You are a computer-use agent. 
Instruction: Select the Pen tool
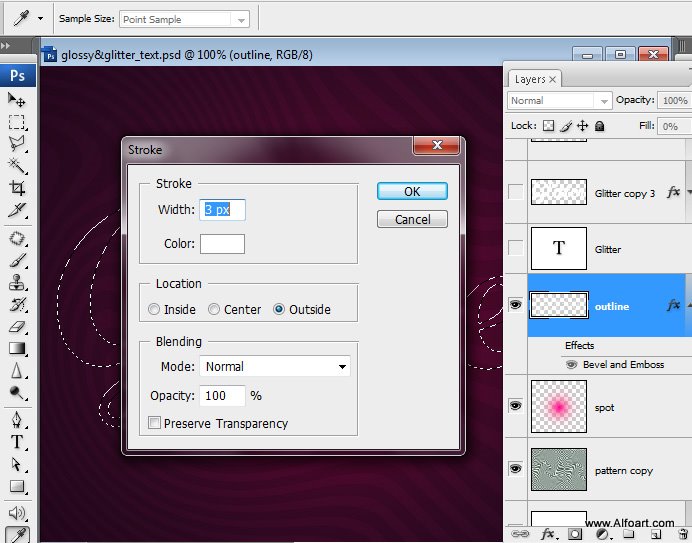tap(17, 418)
